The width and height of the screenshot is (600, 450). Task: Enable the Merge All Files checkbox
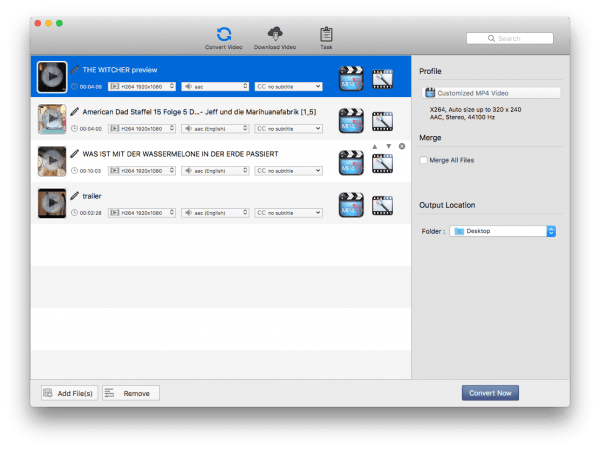click(x=425, y=160)
